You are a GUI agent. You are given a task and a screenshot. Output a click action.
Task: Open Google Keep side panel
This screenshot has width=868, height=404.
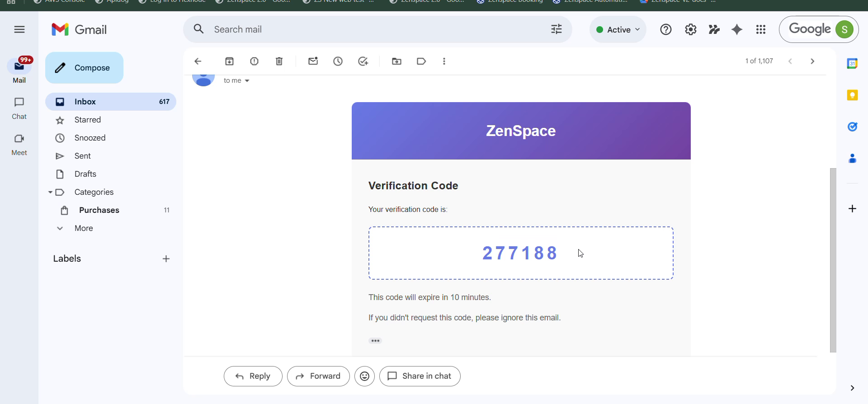coord(852,95)
